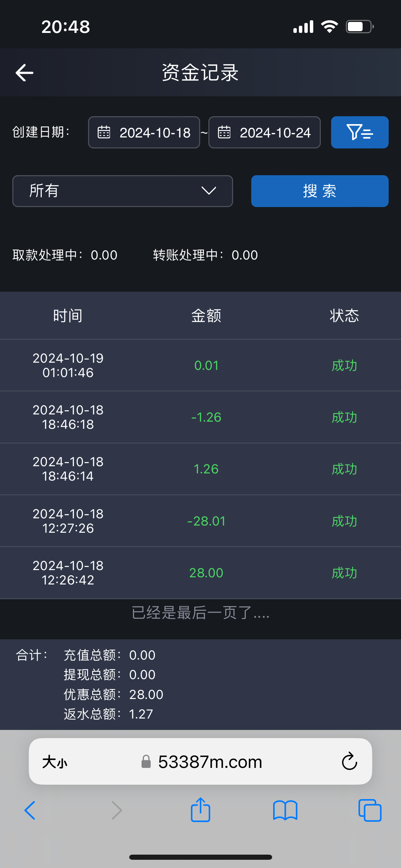401x868 pixels.
Task: Click the end date calendar icon
Action: [x=224, y=132]
